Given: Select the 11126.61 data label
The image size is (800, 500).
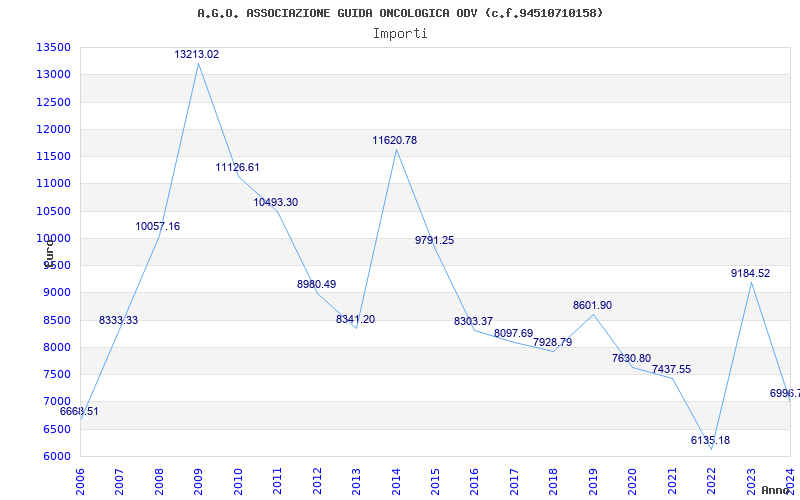Looking at the screenshot, I should (237, 167).
